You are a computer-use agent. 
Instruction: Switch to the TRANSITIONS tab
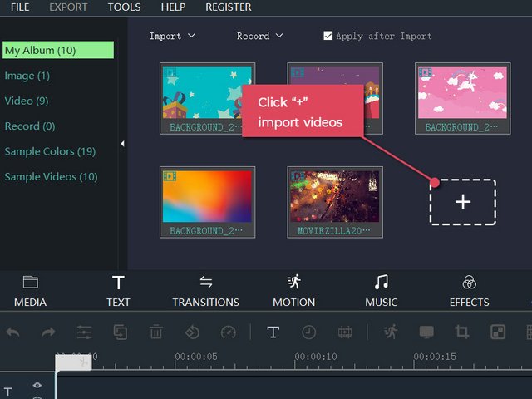click(206, 292)
